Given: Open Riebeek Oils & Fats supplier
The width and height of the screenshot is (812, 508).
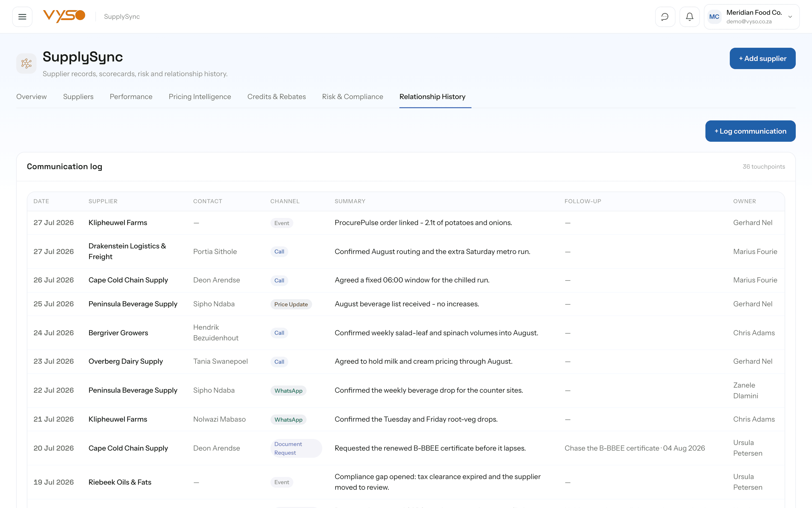Looking at the screenshot, I should click(120, 482).
